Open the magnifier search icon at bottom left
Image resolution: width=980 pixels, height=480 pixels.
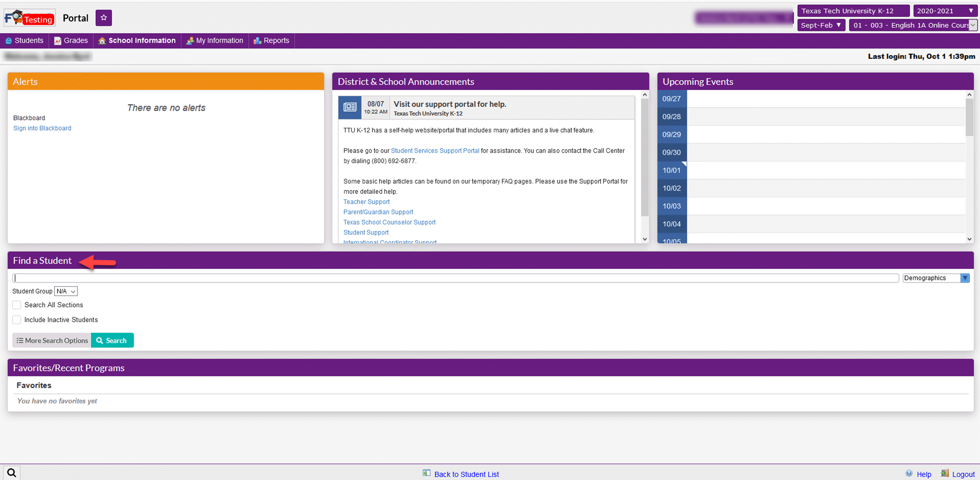12,473
